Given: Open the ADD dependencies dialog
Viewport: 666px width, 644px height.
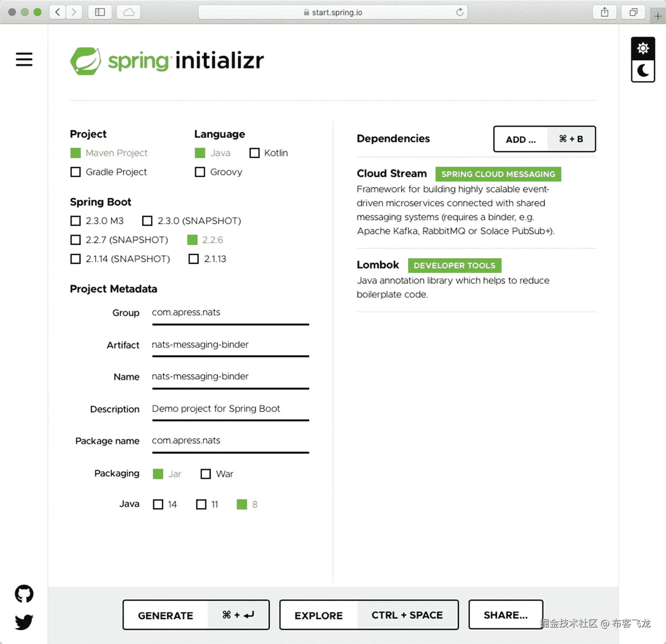Looking at the screenshot, I should pos(521,139).
